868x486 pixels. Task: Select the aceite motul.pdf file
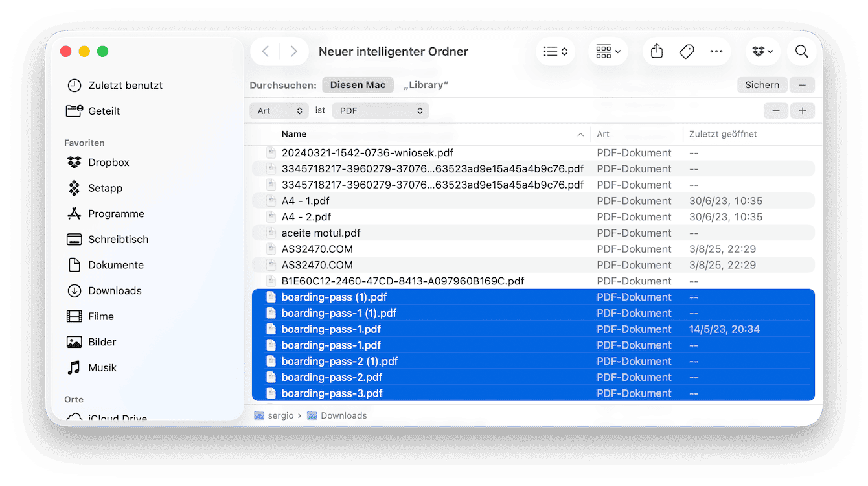pos(321,233)
